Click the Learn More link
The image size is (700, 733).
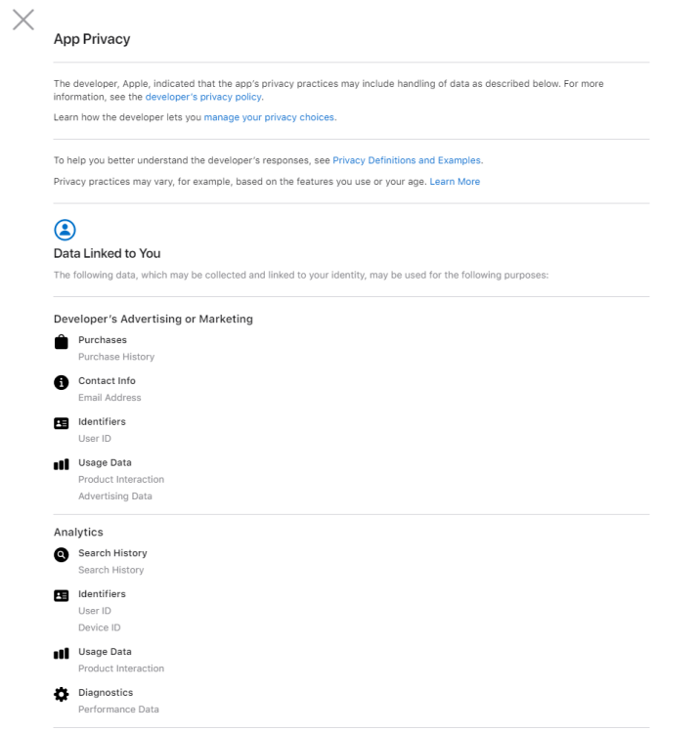coord(455,182)
